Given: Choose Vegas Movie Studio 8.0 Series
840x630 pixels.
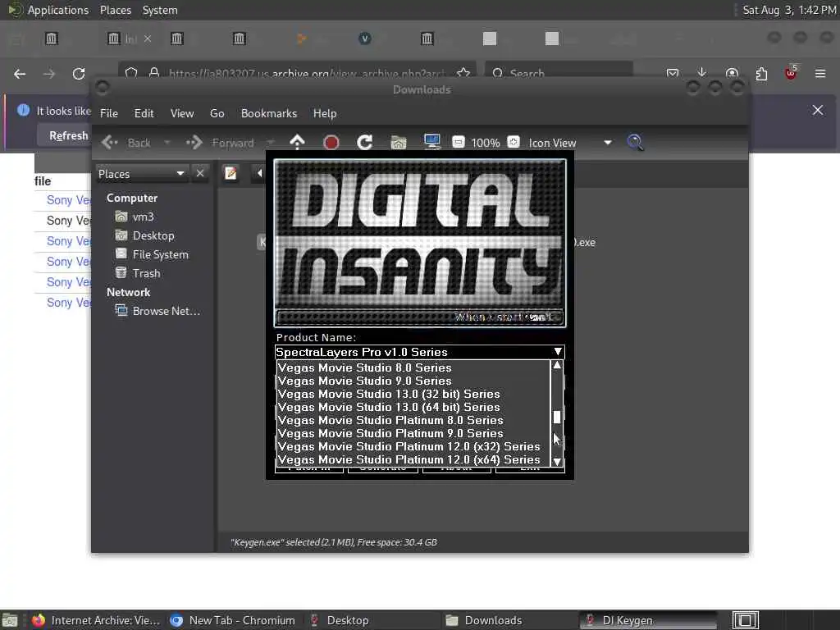Looking at the screenshot, I should click(413, 367).
